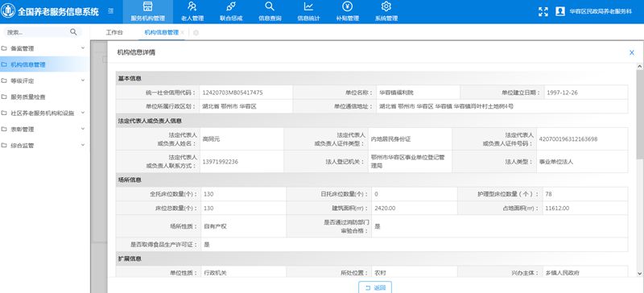Collapse the sidebar with the menu fold icon

point(111,11)
